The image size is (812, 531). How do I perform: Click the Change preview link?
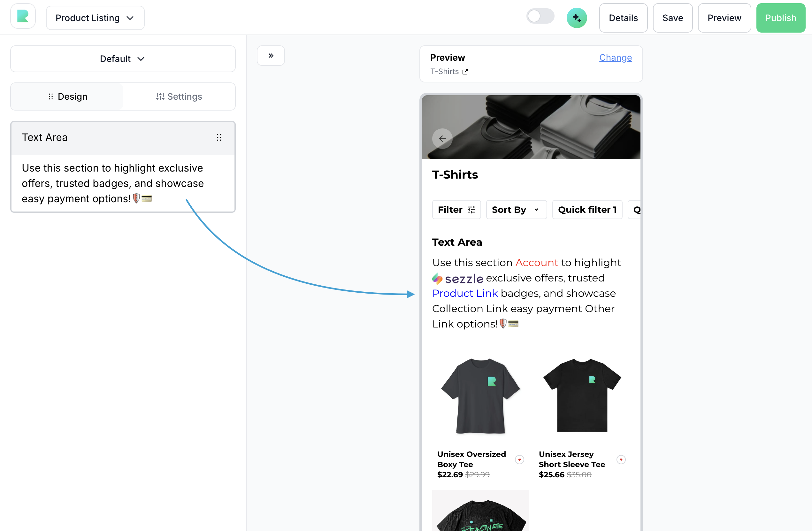tap(615, 58)
